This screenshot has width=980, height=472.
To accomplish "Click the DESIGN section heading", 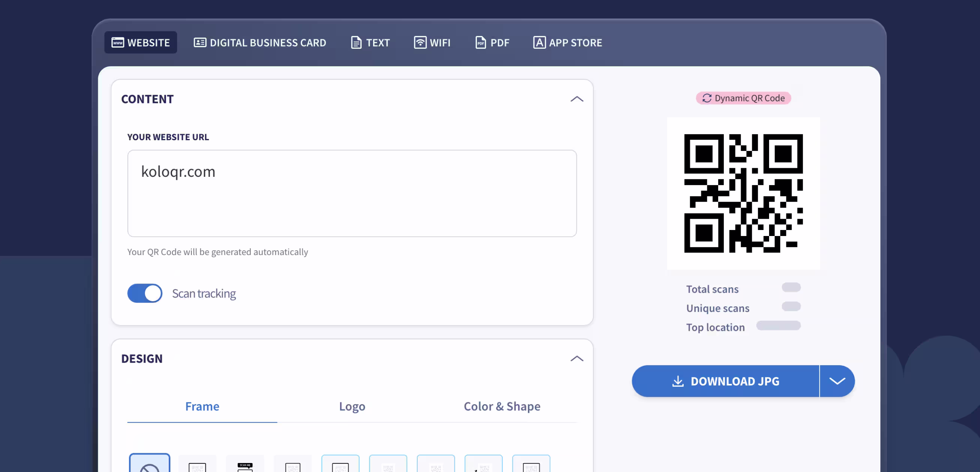I will click(142, 358).
